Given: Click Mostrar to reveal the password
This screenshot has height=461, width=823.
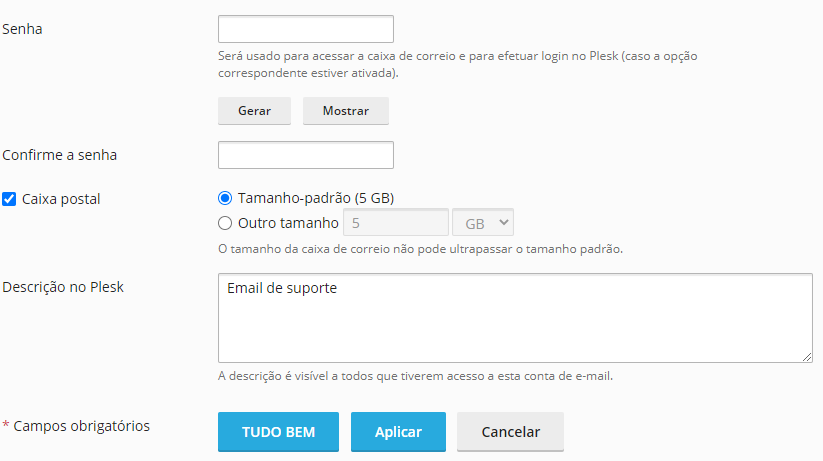Looking at the screenshot, I should 345,111.
